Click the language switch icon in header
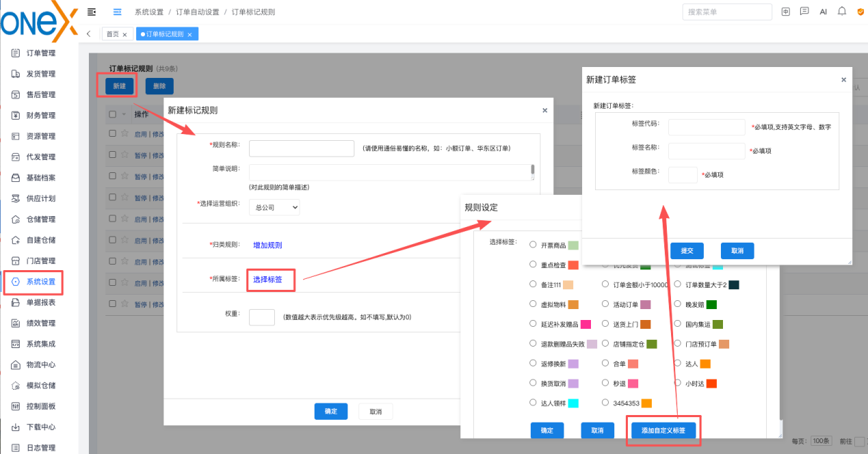Viewport: 868px width, 454px height. (786, 12)
